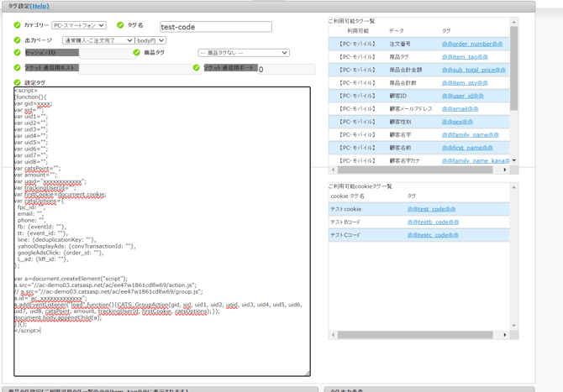Click green check icon beside ソケット通信用ポート
The height and width of the screenshot is (392, 563).
click(x=196, y=68)
